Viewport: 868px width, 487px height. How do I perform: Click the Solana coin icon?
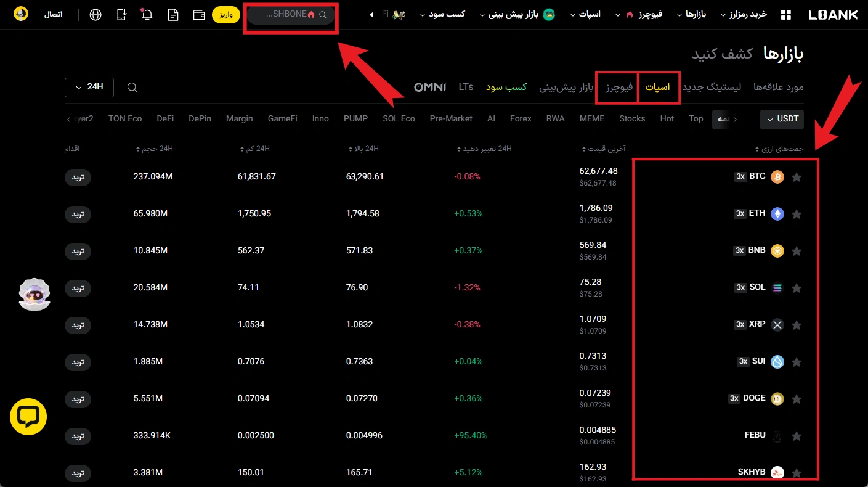[x=777, y=288]
